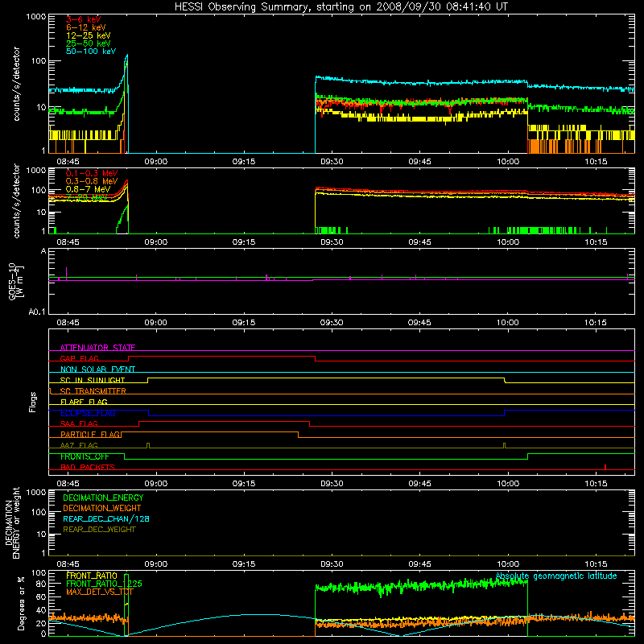Click the 0.1-0.3 MeV legend entry
Screen dimensions: 644x644
click(x=92, y=173)
